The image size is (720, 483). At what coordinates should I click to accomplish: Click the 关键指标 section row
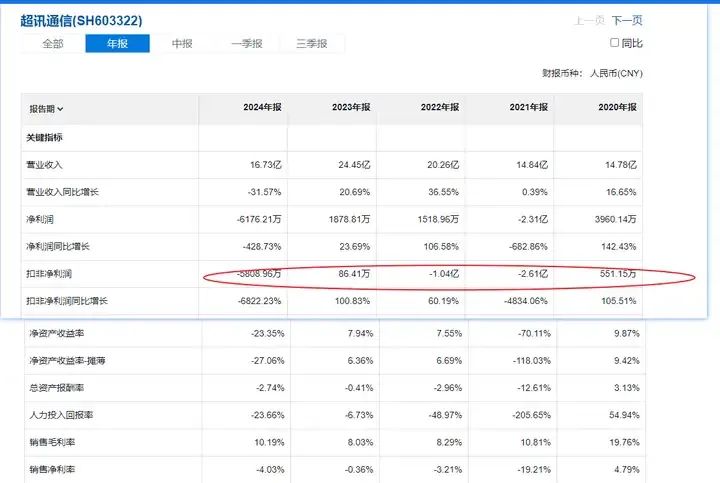(x=46, y=136)
